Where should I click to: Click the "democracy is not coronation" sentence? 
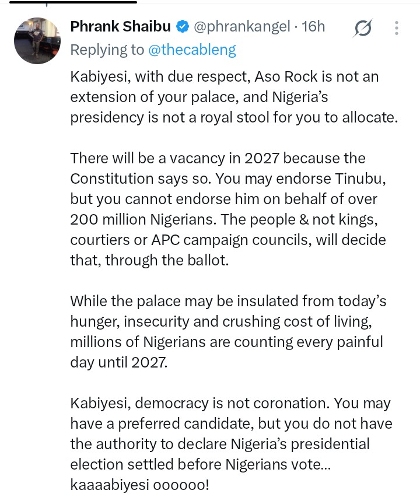coord(200,404)
